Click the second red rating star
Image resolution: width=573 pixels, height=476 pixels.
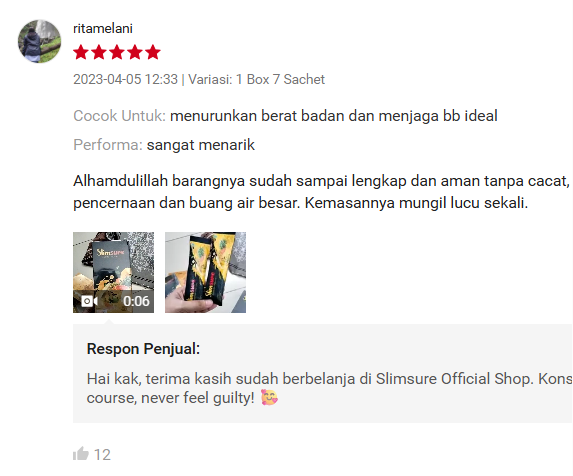99,52
